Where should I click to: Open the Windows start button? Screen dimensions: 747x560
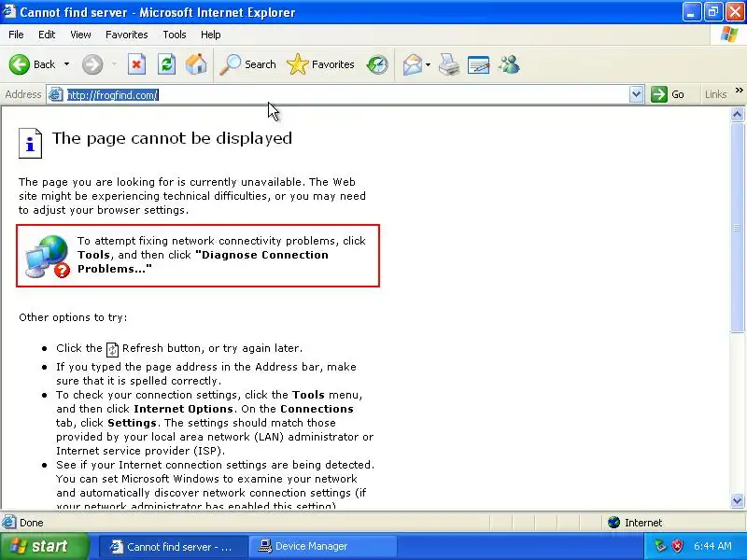(x=44, y=546)
